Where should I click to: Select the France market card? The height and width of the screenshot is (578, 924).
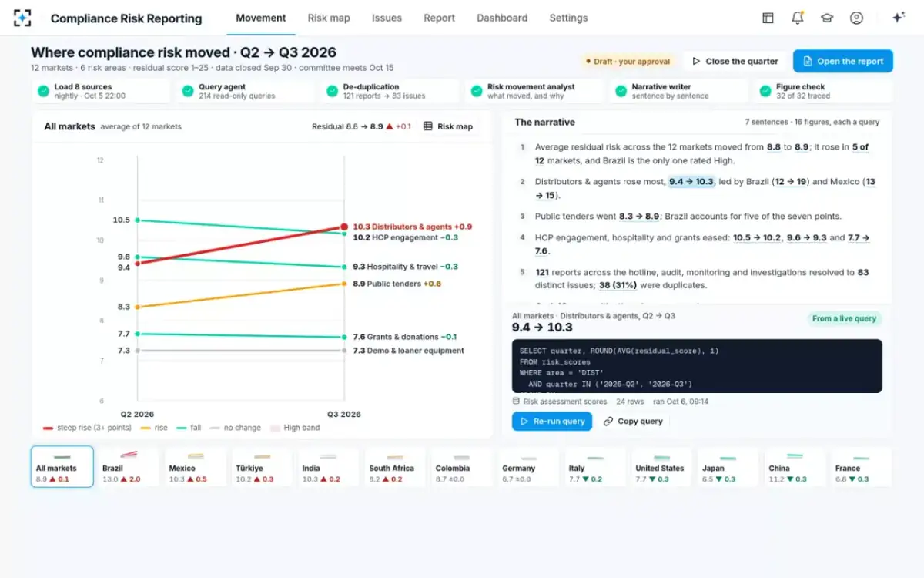[861, 467]
